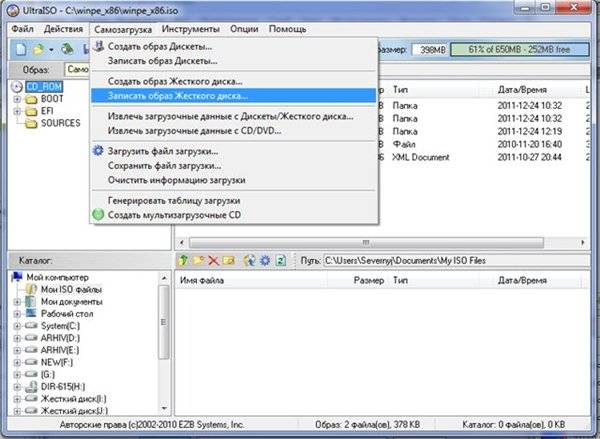Click the yellow rename folder icon in Catalog toolbar
The image size is (600, 439).
coord(228,261)
